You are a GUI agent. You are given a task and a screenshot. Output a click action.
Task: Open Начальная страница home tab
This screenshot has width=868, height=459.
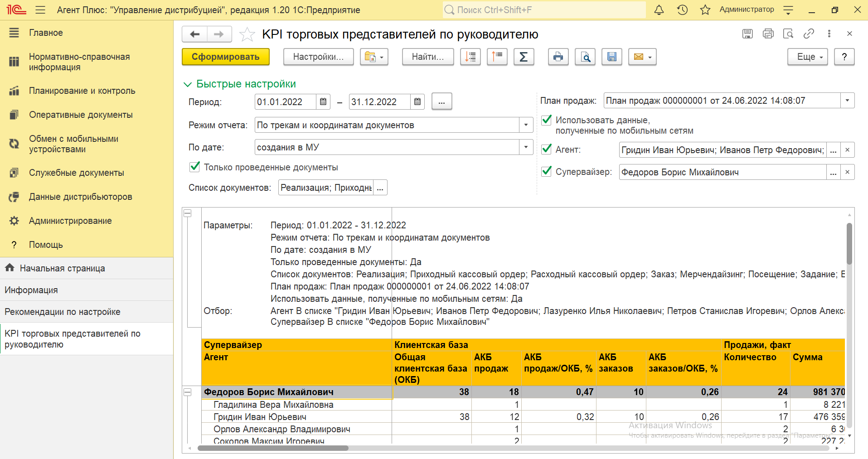tap(87, 268)
